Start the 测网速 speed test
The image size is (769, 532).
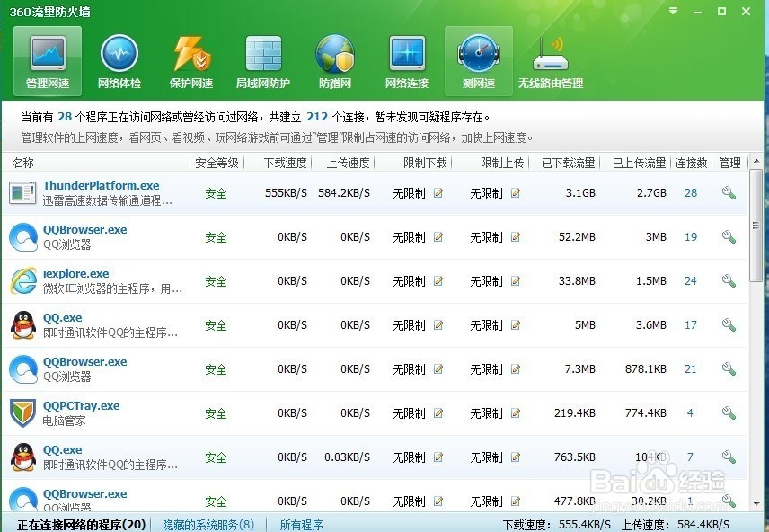click(478, 58)
